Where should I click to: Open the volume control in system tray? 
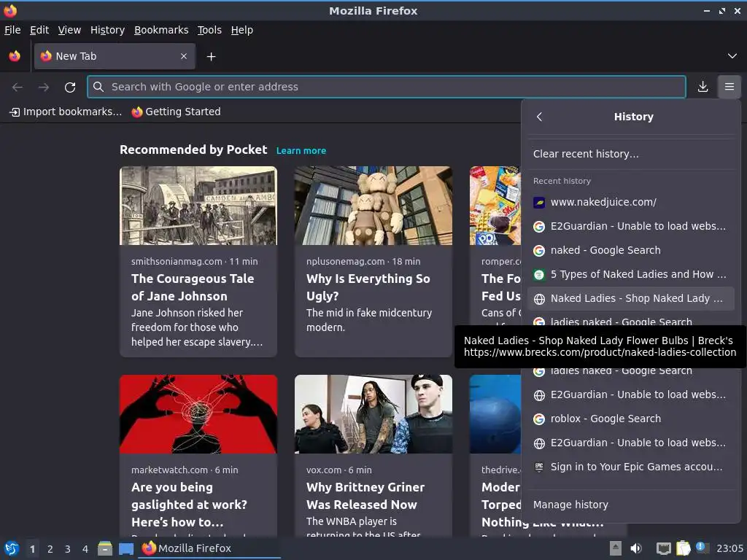636,548
